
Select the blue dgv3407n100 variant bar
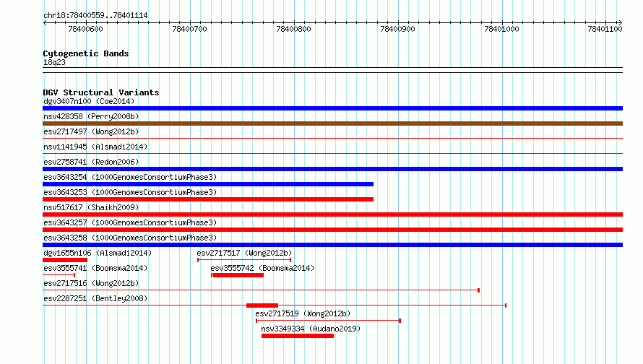pyautogui.click(x=332, y=108)
